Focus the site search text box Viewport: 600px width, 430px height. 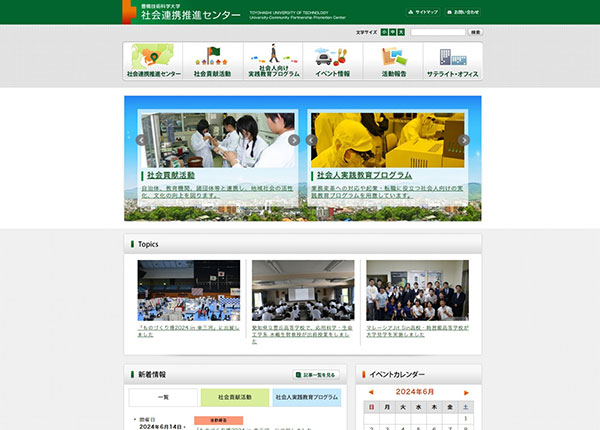(x=438, y=32)
